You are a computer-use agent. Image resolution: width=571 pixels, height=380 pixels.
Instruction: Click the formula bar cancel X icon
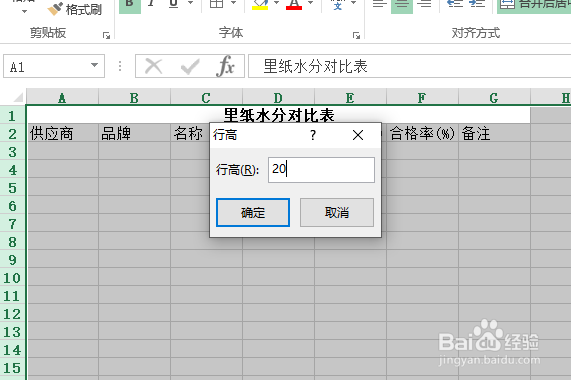[153, 67]
